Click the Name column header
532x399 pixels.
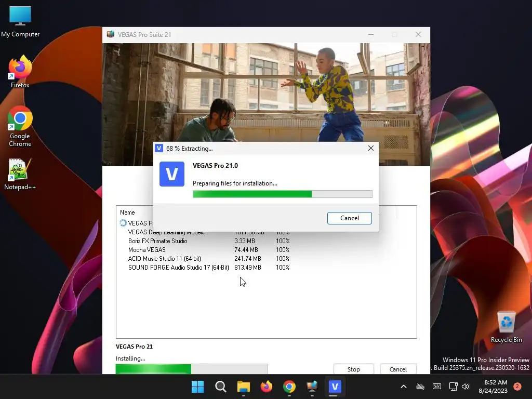(x=127, y=212)
